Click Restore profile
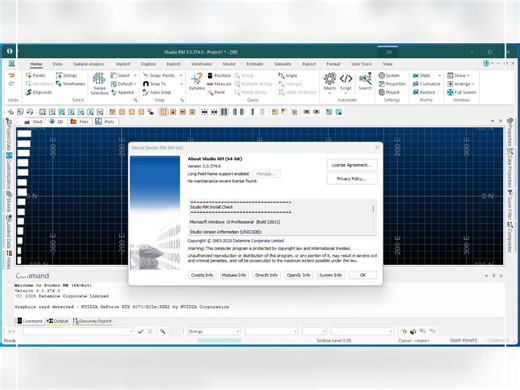Screen dimensions: 520x390 [424, 92]
